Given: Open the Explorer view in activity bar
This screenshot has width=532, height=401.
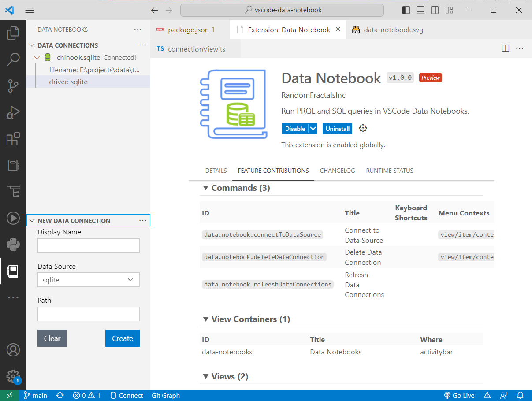Looking at the screenshot, I should [13, 33].
